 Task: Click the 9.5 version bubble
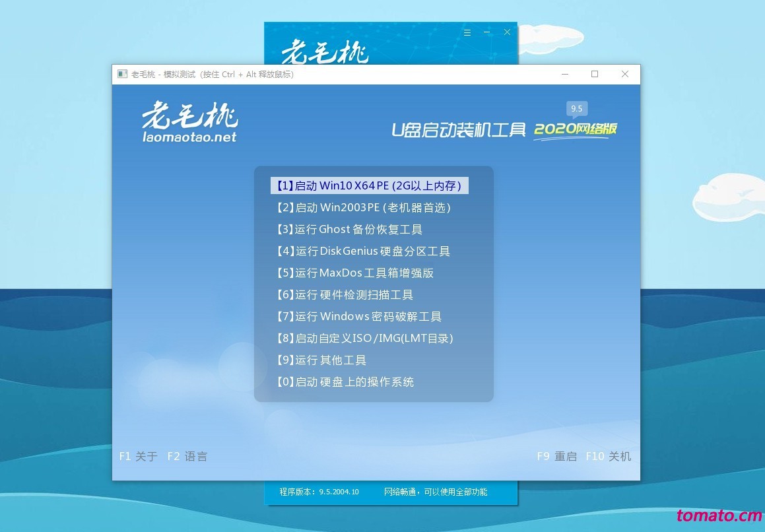(577, 110)
